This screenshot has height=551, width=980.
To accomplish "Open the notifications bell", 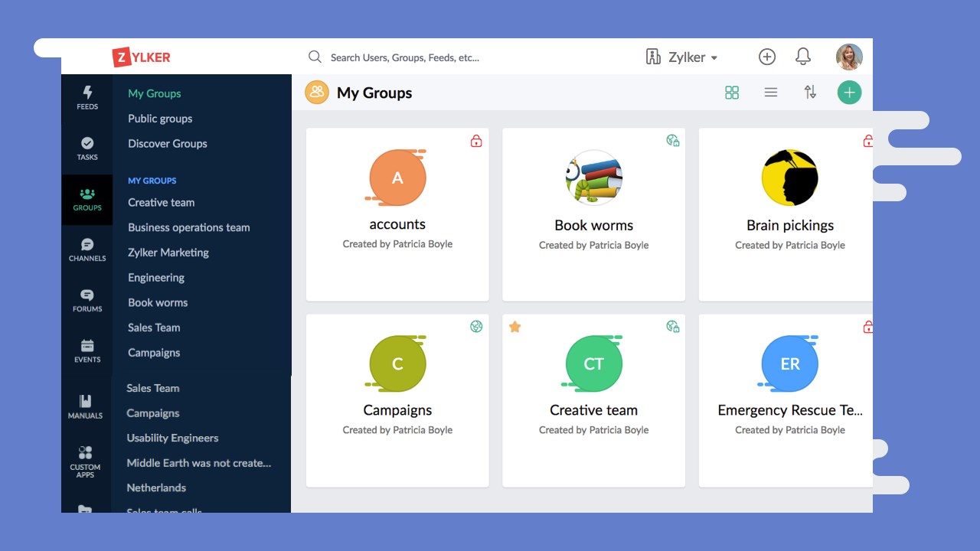I will pos(803,57).
